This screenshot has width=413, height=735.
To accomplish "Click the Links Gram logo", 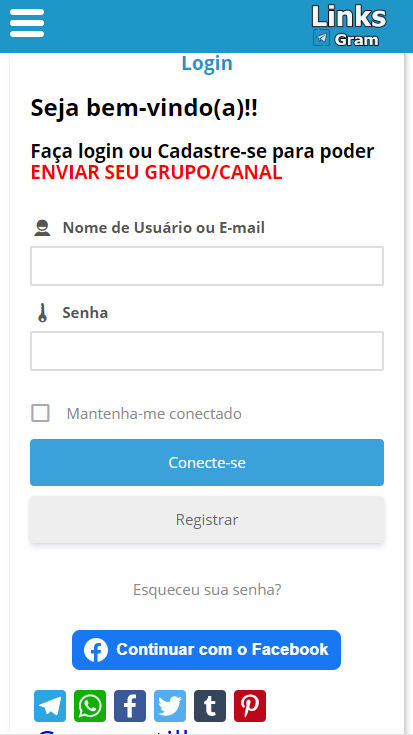I will (x=349, y=26).
